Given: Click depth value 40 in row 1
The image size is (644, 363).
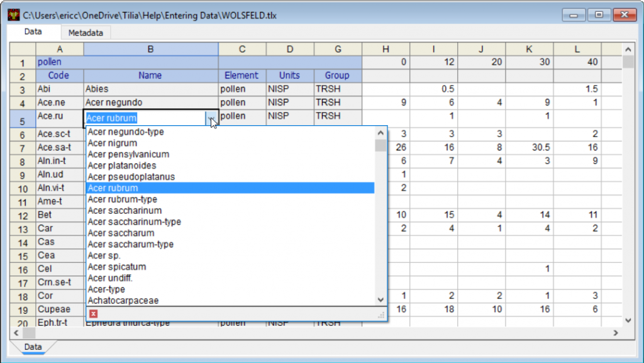Looking at the screenshot, I should pos(577,62).
